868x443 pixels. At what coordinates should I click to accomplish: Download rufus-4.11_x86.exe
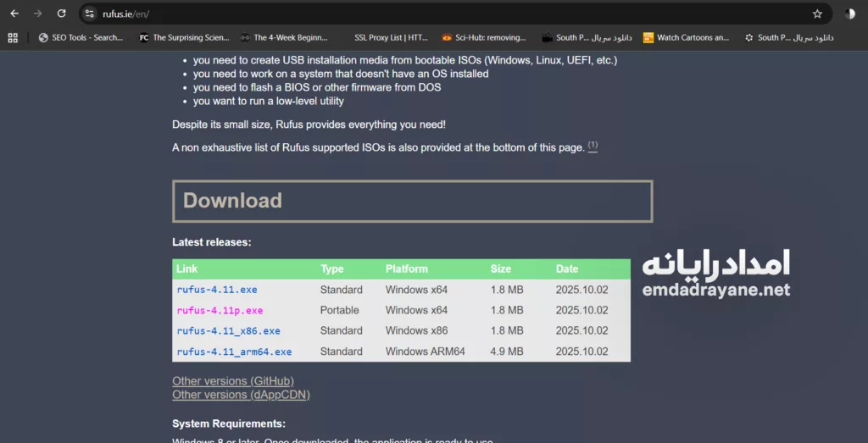228,330
